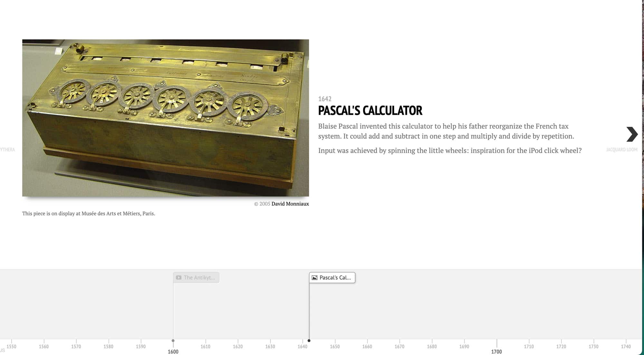
Task: Click the Musée des Arts et Métiers caption
Action: (89, 214)
